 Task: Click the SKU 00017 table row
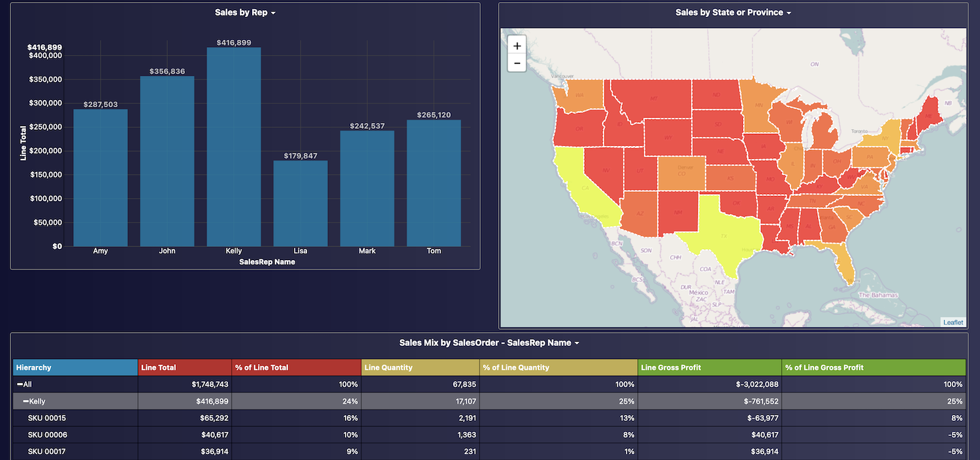click(x=47, y=452)
